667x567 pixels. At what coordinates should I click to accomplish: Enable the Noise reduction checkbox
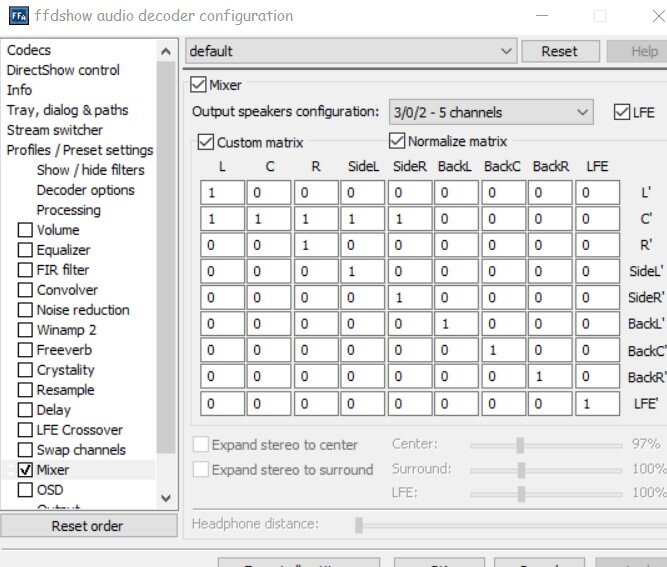point(25,310)
